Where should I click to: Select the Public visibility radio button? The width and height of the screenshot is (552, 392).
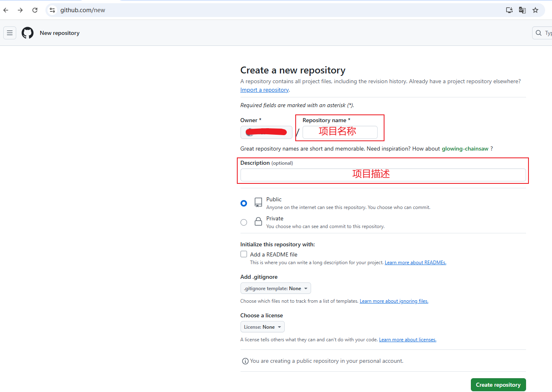point(244,203)
